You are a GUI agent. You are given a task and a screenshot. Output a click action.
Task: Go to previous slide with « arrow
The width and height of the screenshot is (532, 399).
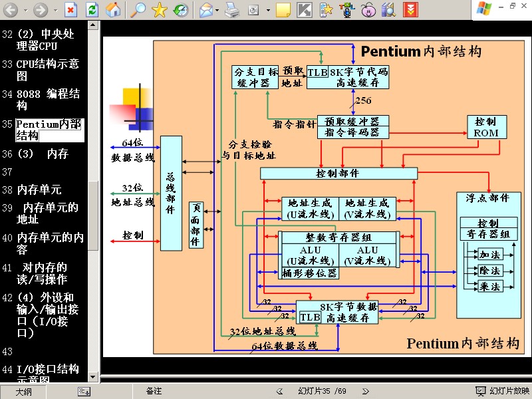pos(279,391)
